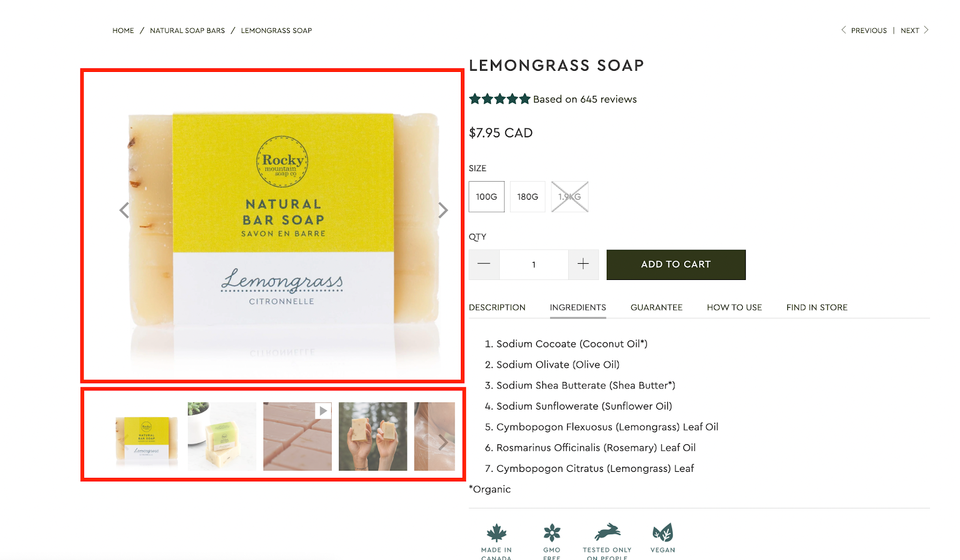960x560 pixels.
Task: Advance the thumbnail carousel forward
Action: 443,442
